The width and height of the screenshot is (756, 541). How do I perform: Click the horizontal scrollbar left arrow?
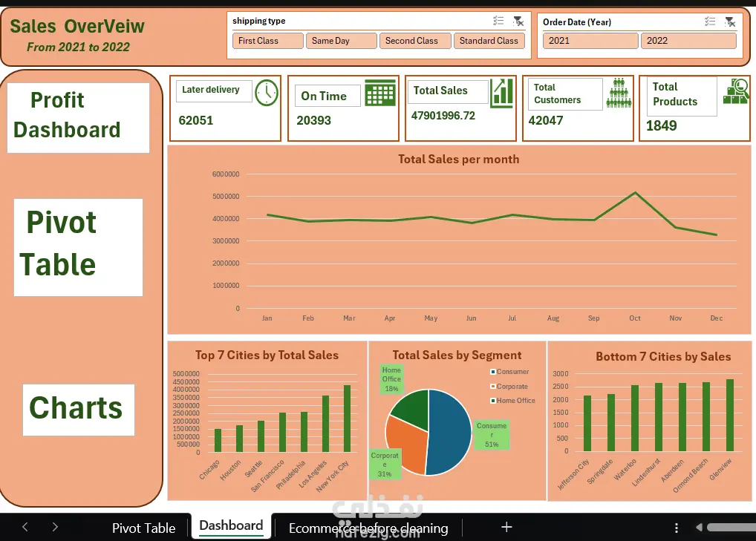(699, 527)
